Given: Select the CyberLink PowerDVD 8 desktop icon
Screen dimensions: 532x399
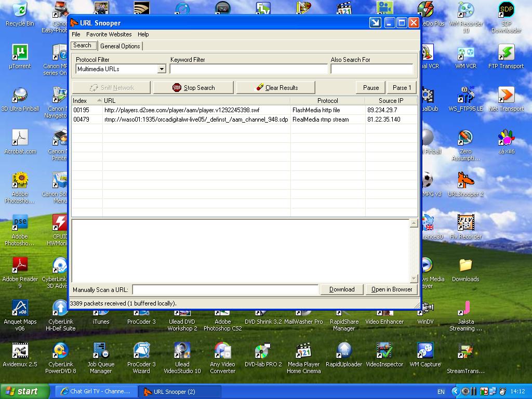Looking at the screenshot, I should point(61,358).
